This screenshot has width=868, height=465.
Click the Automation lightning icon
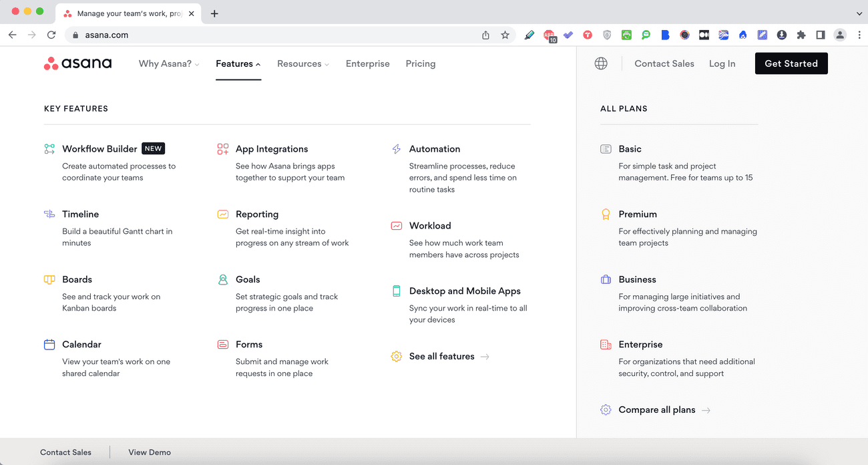pyautogui.click(x=397, y=149)
